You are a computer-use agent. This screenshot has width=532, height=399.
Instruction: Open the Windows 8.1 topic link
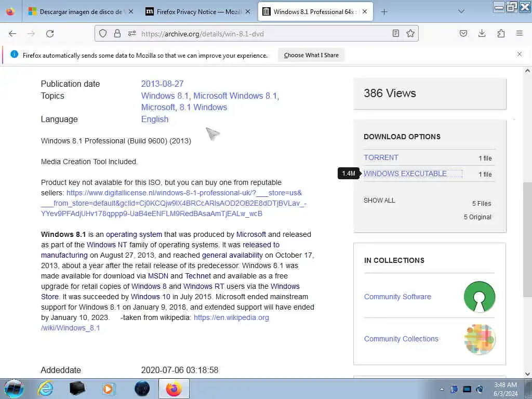pyautogui.click(x=165, y=96)
